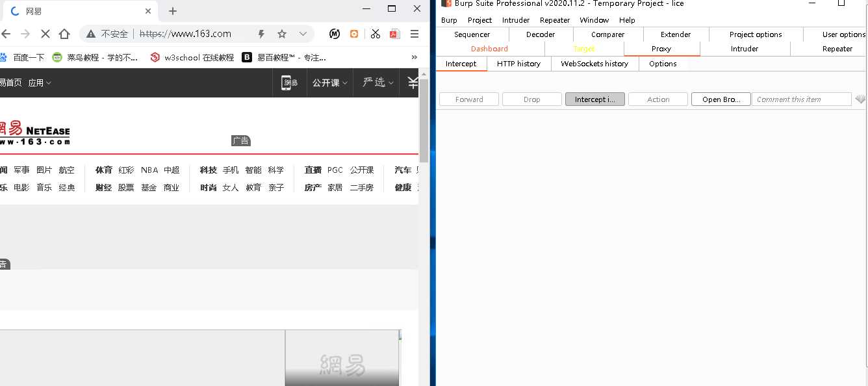868x386 pixels.
Task: Click the 军事 military link
Action: click(21, 170)
